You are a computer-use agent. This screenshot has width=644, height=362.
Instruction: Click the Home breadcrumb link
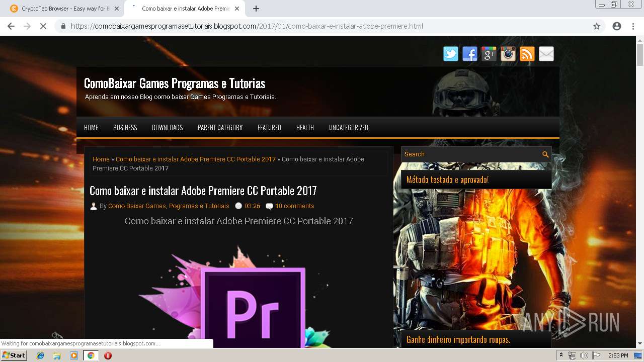[x=101, y=159]
